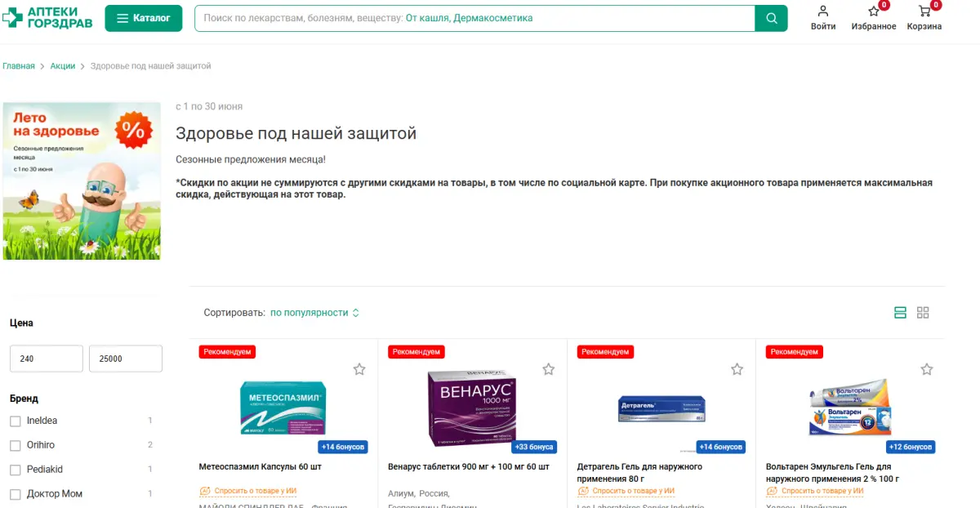Add Метеоспазмил to favorites star
Screen dimensions: 980x508
pyautogui.click(x=359, y=369)
